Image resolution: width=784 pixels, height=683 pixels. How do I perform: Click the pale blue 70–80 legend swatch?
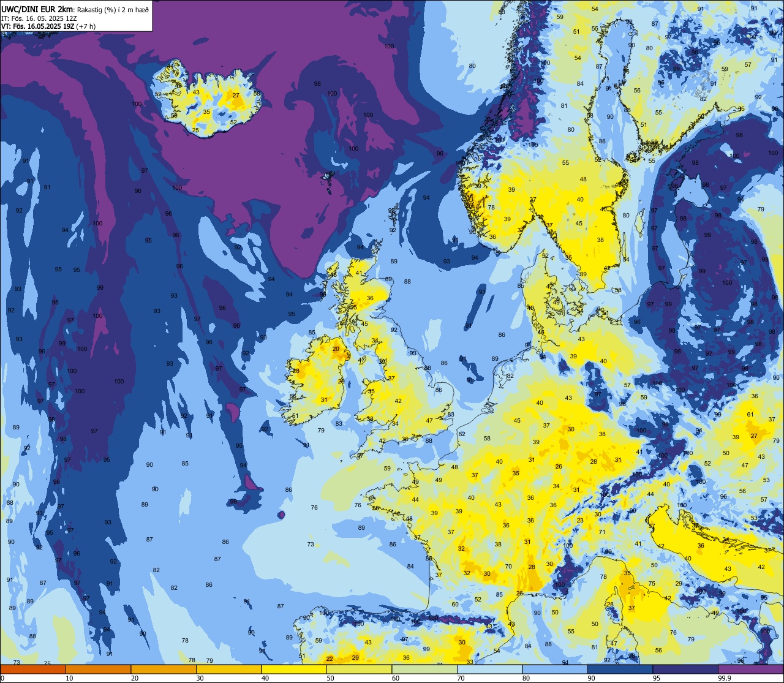point(489,669)
